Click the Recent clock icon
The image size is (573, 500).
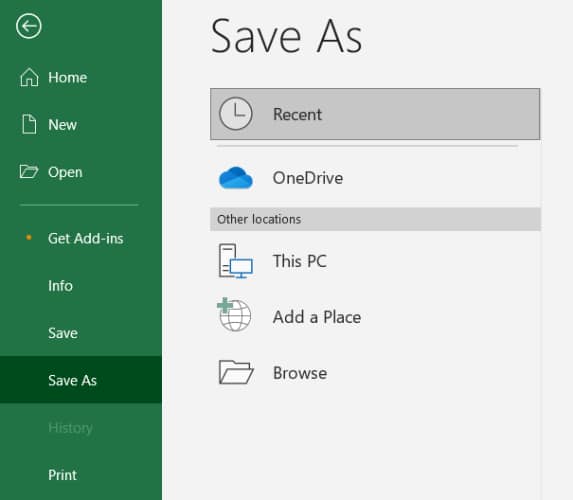[x=235, y=114]
